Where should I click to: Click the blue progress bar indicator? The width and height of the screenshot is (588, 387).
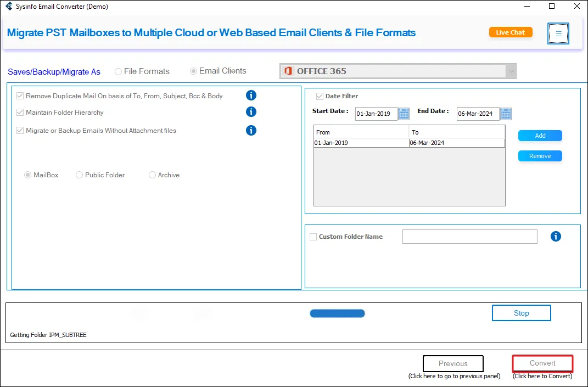point(337,313)
